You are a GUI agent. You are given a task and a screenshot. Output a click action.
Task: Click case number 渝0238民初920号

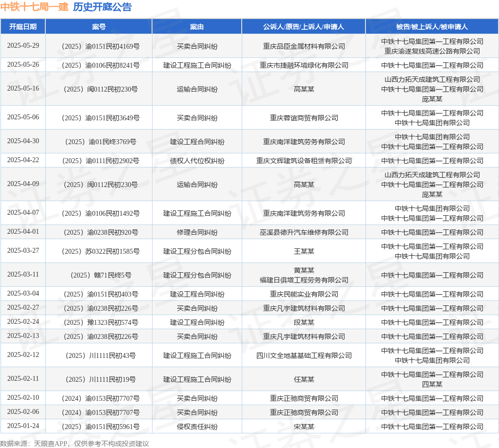tap(100, 232)
